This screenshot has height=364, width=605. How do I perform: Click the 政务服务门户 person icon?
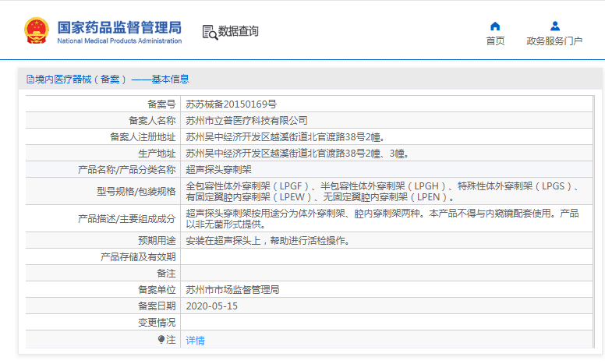pyautogui.click(x=555, y=27)
